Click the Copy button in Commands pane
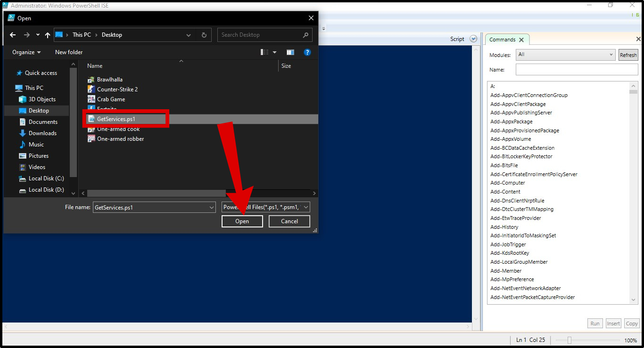Viewport: 644px width, 348px height. click(632, 324)
